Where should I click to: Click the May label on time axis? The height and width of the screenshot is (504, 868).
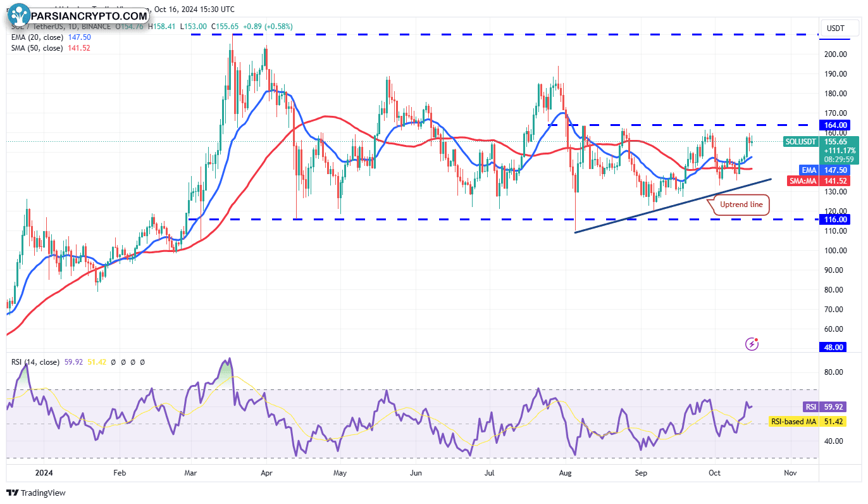coord(340,472)
